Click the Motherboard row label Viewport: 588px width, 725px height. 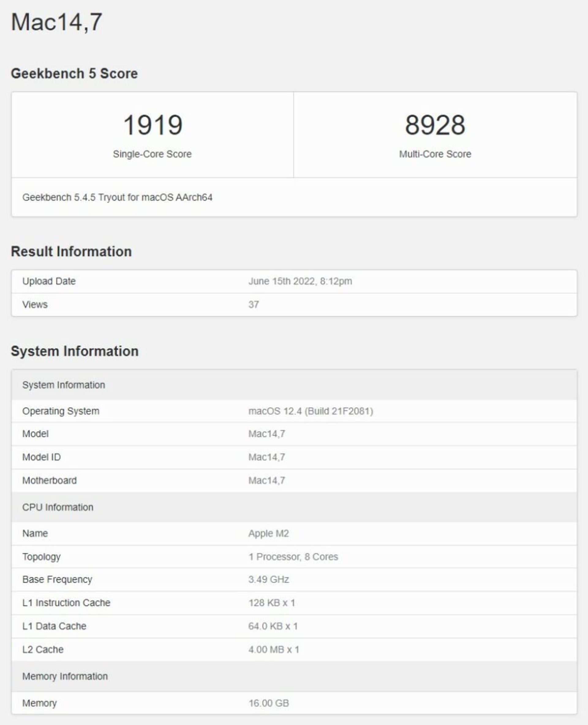tap(49, 480)
